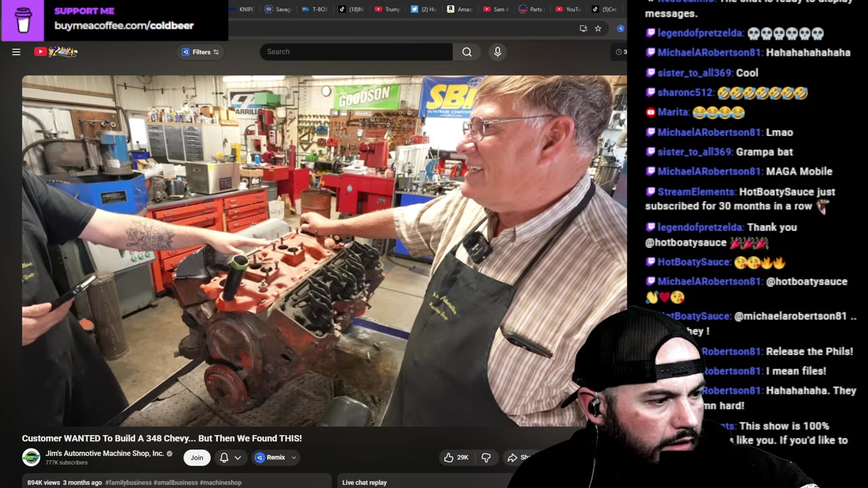Switch to the T-BOX browser tab
Screen dimensions: 868x488
pyautogui.click(x=315, y=9)
